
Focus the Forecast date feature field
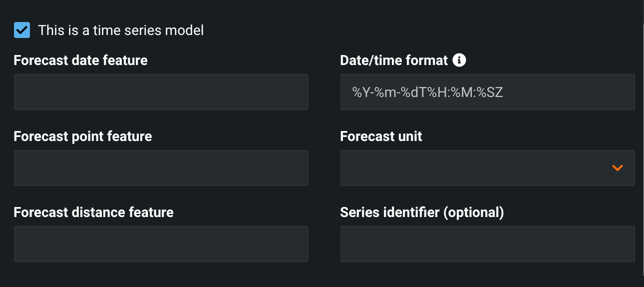tap(161, 92)
